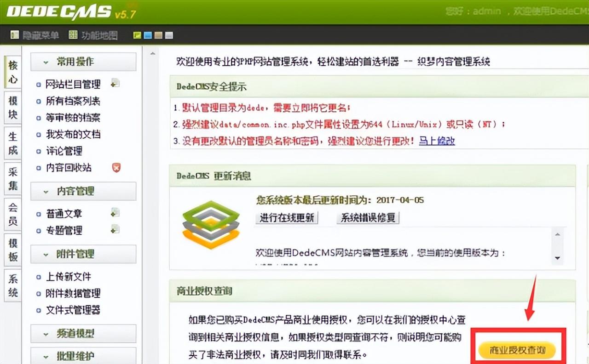Click the admin username in the header

(x=486, y=11)
